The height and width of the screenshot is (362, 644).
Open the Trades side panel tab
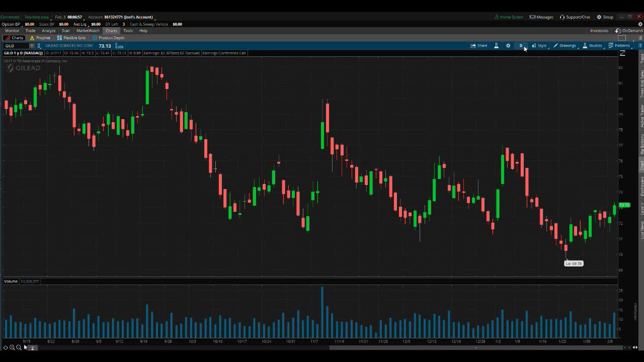(x=641, y=58)
